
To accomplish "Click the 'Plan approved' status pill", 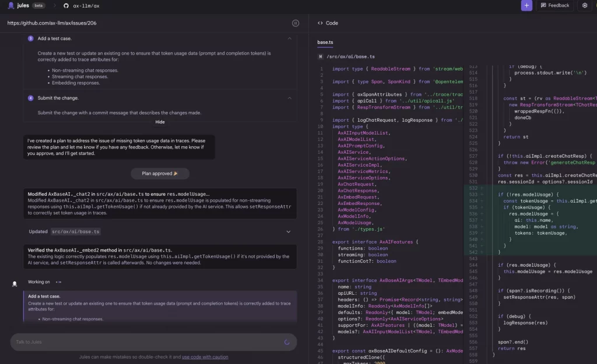I will click(x=160, y=174).
